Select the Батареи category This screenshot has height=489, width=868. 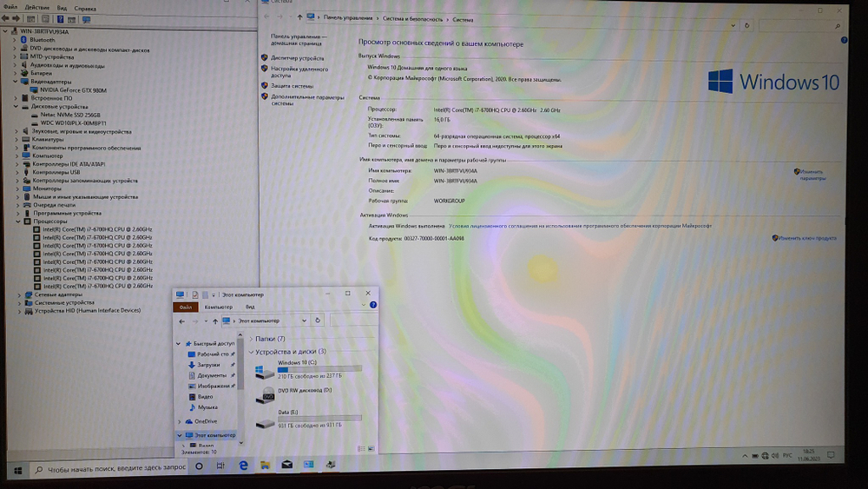tap(42, 73)
